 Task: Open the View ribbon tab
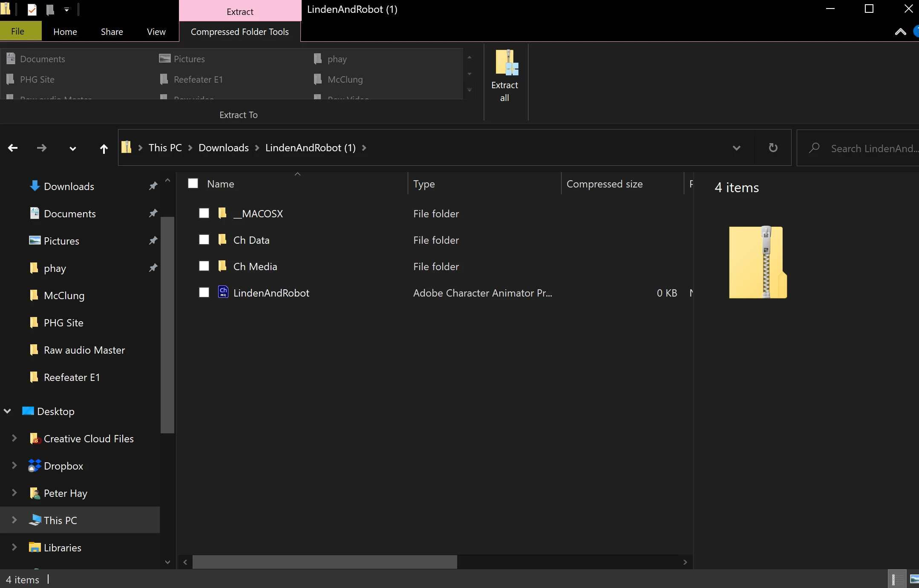[x=156, y=32]
